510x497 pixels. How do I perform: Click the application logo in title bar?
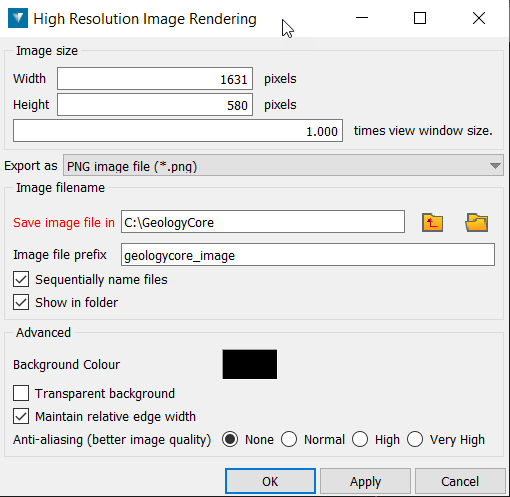(x=18, y=19)
